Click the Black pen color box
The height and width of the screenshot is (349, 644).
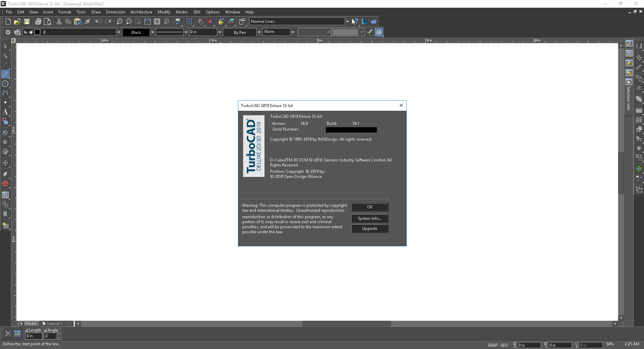pyautogui.click(x=136, y=32)
